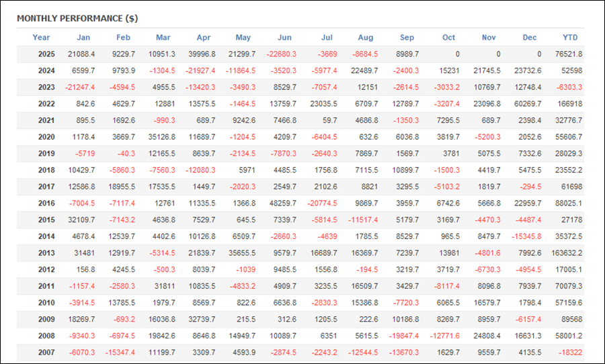Select the Oct column header
605x364 pixels.
448,38
